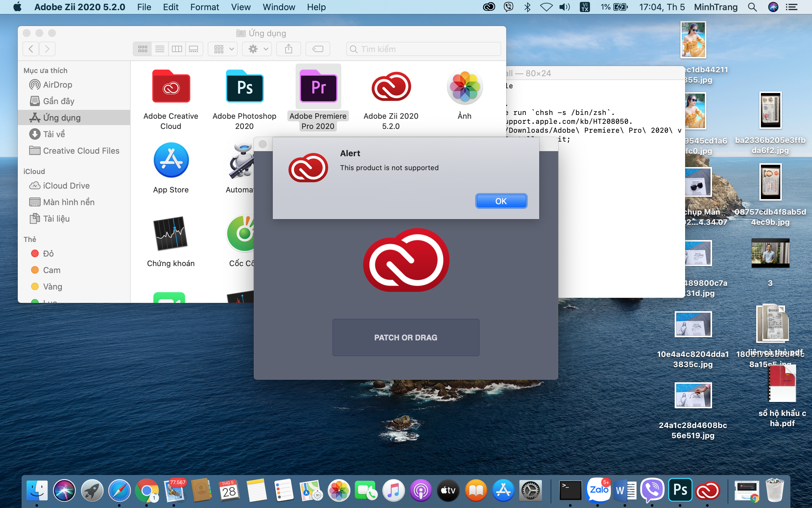Open the Apple menu
This screenshot has height=508, width=812.
click(17, 7)
